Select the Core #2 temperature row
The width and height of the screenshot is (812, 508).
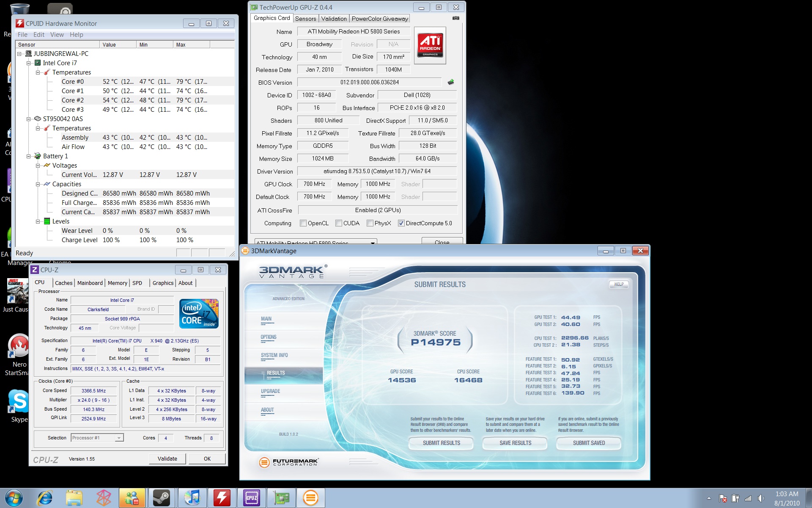(73, 100)
